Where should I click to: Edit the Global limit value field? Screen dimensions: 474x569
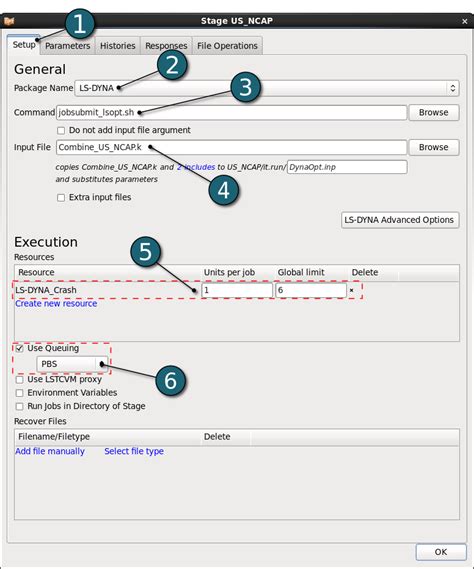[x=311, y=290]
